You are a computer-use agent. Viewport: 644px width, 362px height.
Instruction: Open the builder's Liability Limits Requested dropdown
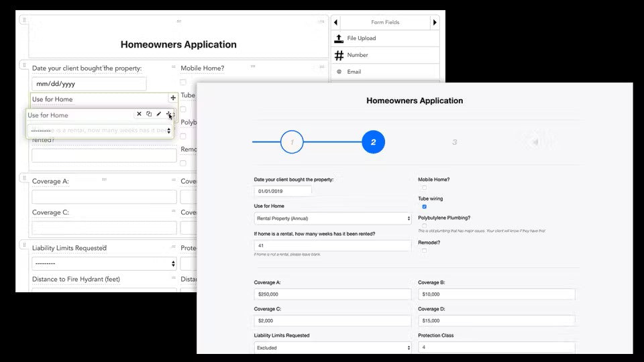104,263
